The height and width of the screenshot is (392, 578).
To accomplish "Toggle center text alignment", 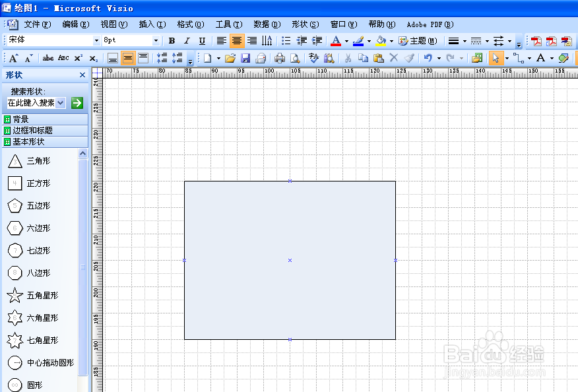I will point(237,41).
